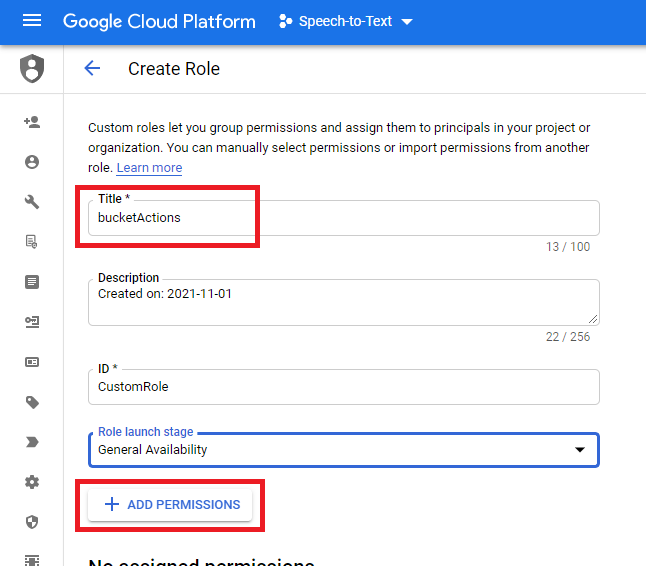Image resolution: width=646 pixels, height=566 pixels.
Task: Follow the Learn more link
Action: [x=149, y=168]
